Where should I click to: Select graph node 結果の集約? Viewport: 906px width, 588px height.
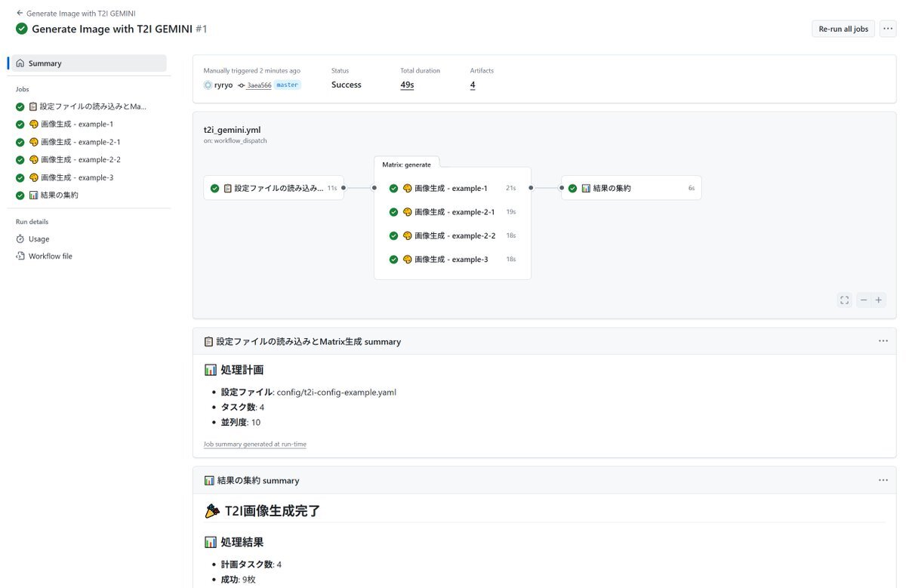[631, 188]
